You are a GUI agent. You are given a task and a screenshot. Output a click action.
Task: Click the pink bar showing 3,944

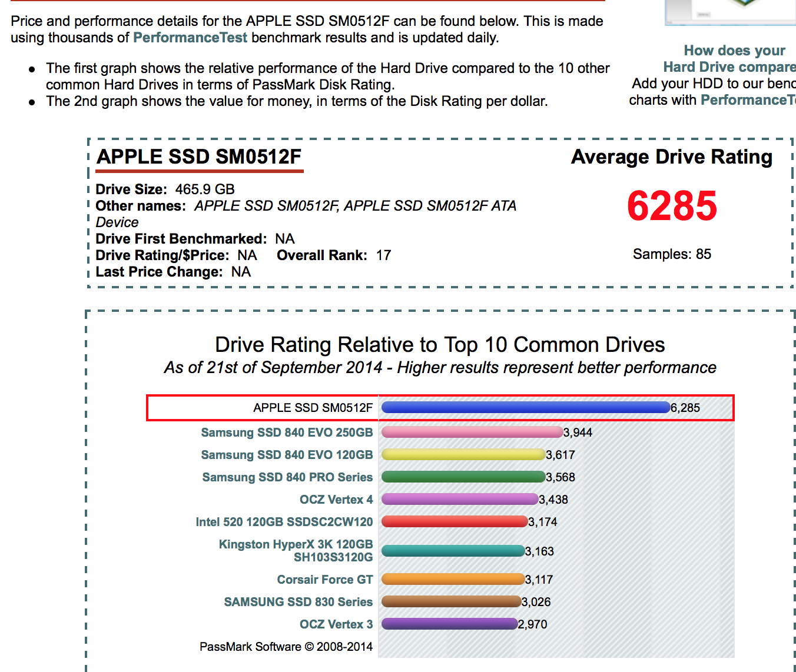tap(472, 432)
